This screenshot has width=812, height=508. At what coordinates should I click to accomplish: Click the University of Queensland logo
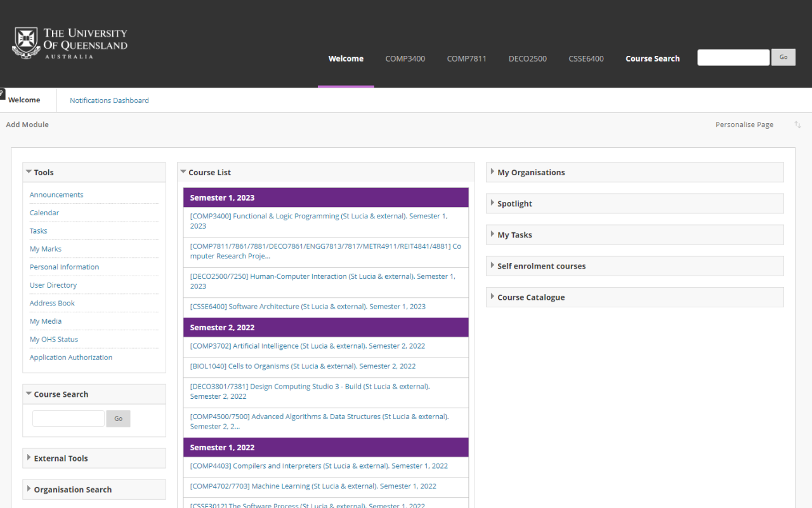point(70,43)
